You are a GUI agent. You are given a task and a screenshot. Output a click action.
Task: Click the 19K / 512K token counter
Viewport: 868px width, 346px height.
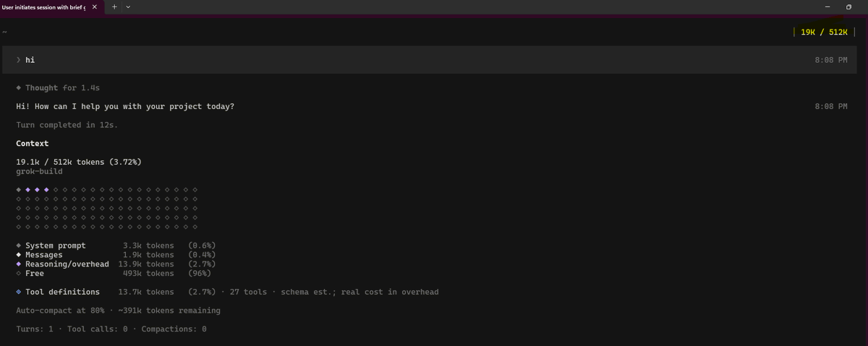click(824, 32)
